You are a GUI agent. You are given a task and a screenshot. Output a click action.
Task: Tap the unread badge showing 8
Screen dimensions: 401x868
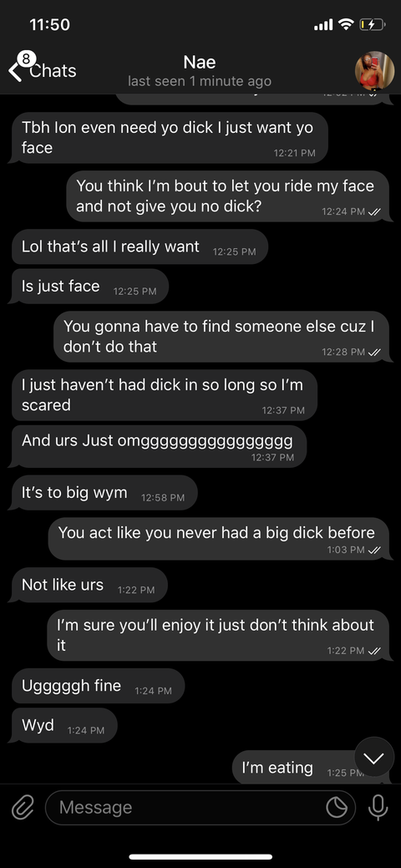point(27,58)
